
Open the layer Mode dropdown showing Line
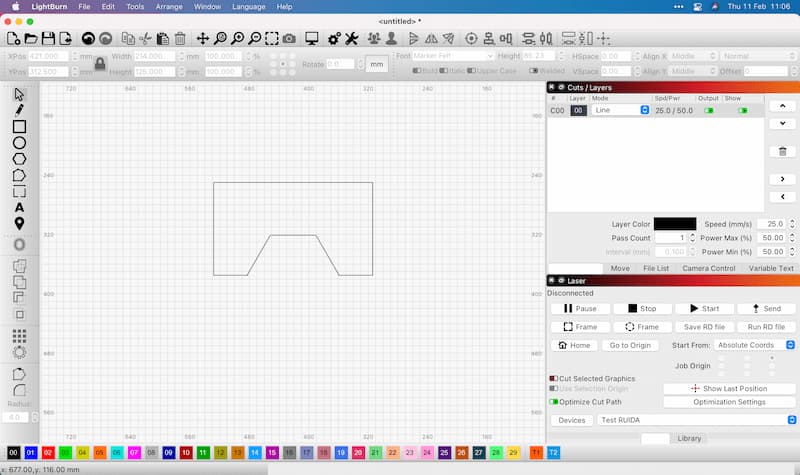click(621, 110)
